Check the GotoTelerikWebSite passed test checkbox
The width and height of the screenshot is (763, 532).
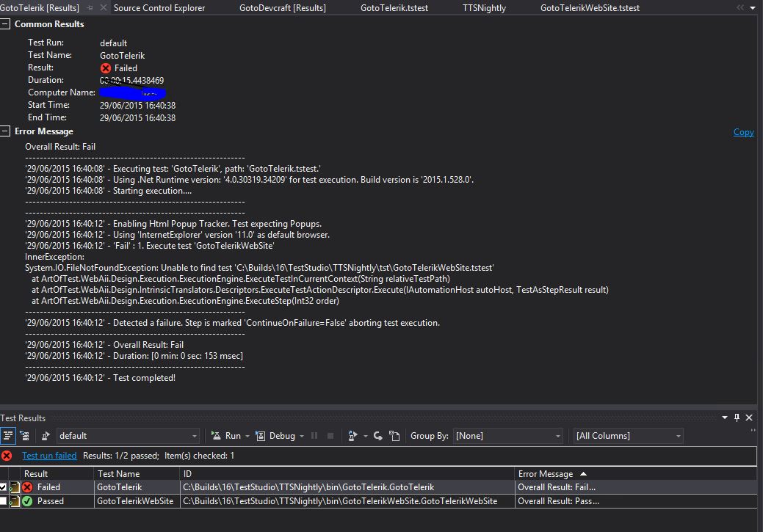point(3,501)
